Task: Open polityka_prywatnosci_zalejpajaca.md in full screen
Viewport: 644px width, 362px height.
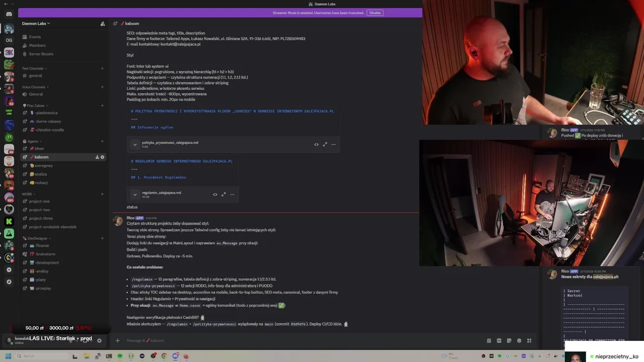Action: (x=325, y=144)
